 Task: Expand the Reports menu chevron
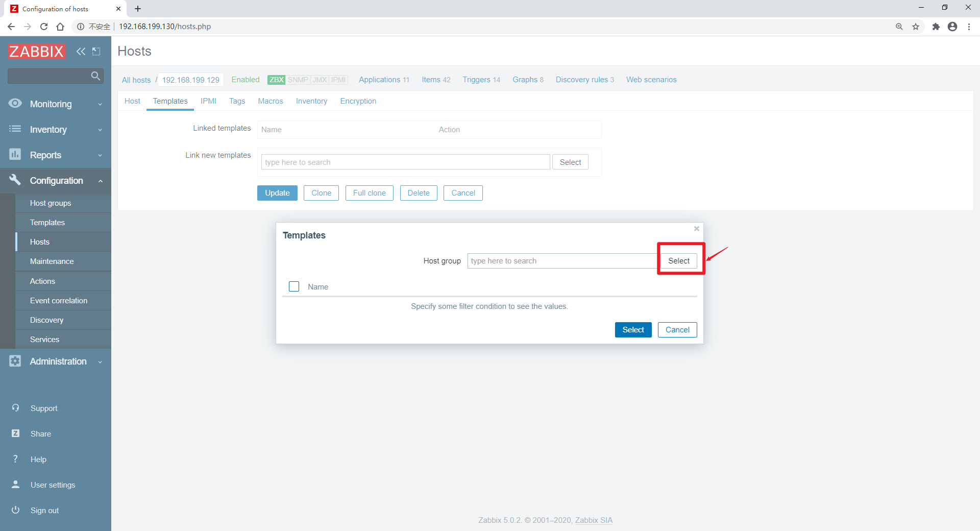(x=100, y=155)
